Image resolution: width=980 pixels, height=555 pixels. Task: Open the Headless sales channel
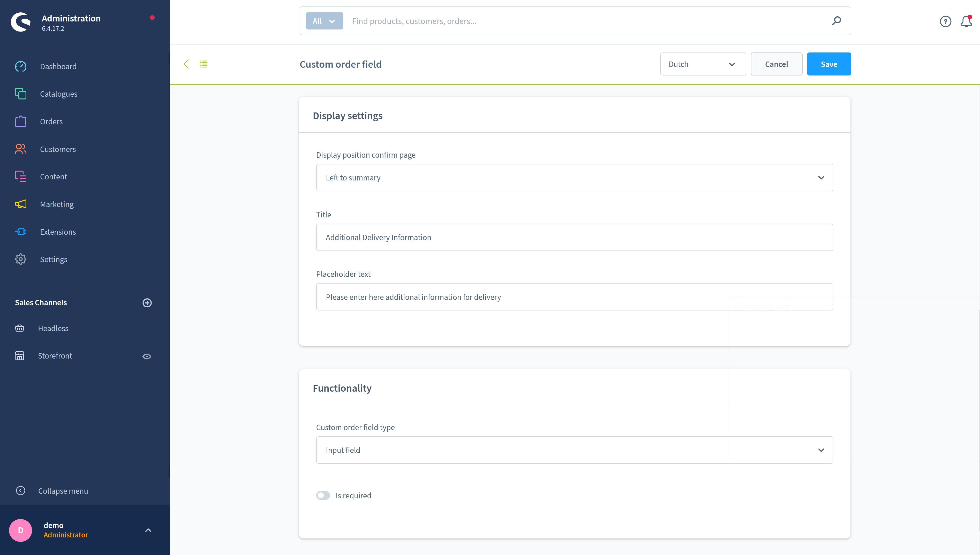click(x=53, y=328)
